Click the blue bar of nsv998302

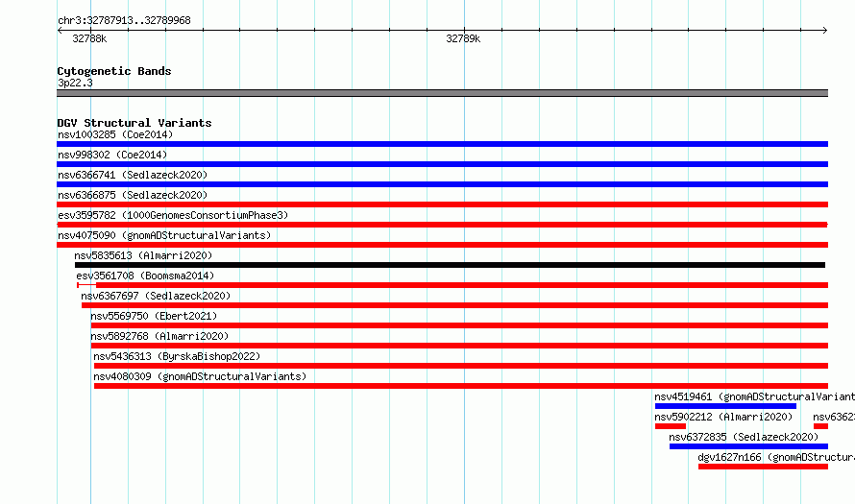442,164
